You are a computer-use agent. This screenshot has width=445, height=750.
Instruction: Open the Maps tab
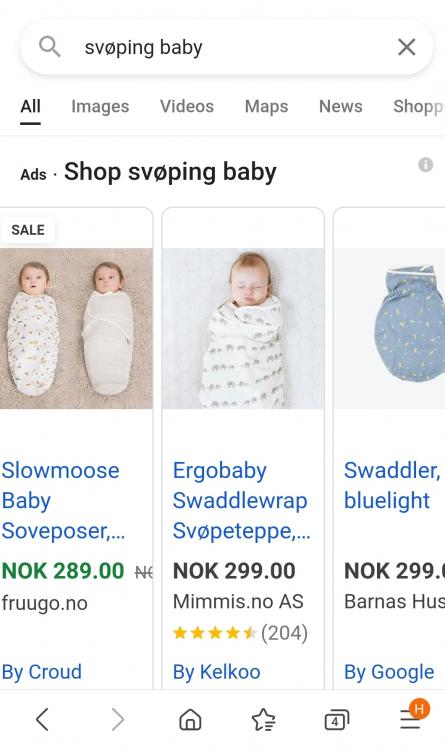267,106
